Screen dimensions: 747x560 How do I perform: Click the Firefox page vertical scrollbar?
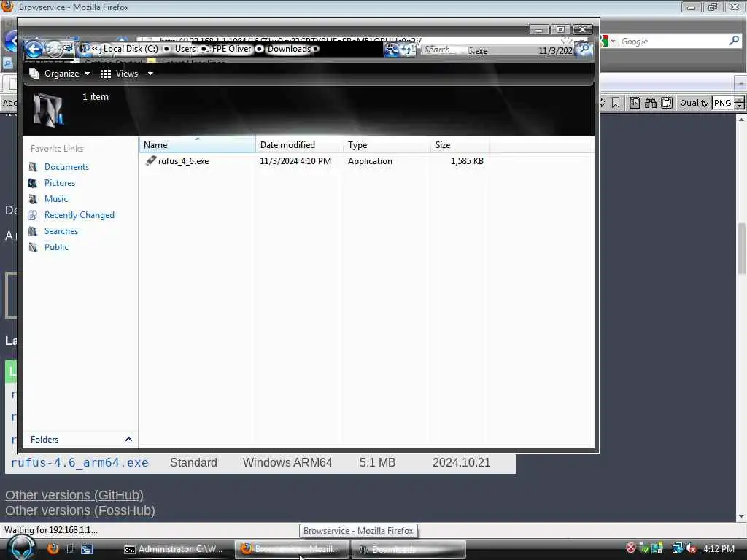click(741, 316)
